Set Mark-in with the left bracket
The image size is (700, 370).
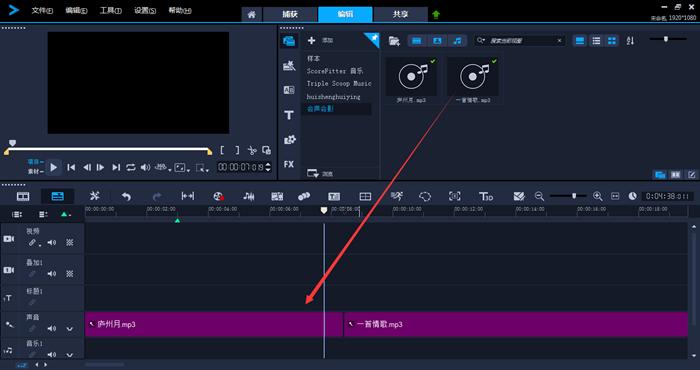[x=222, y=150]
